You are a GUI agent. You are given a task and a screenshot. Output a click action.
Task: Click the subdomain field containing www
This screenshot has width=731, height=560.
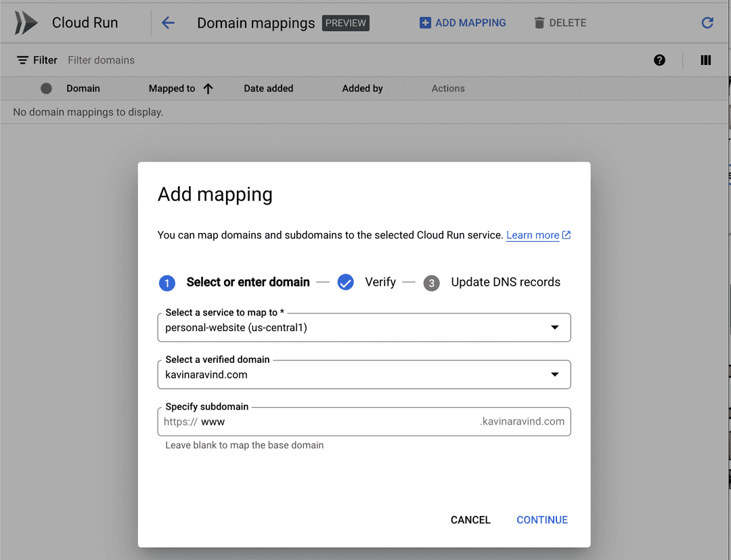coord(364,421)
